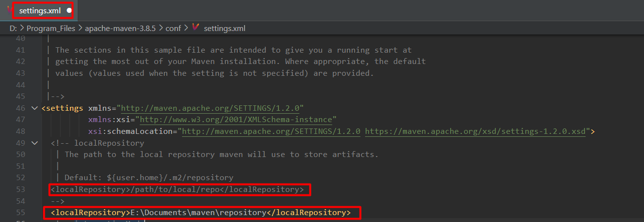Click the commented /path/to/local/repo text
The image size is (644, 222).
coord(175,190)
